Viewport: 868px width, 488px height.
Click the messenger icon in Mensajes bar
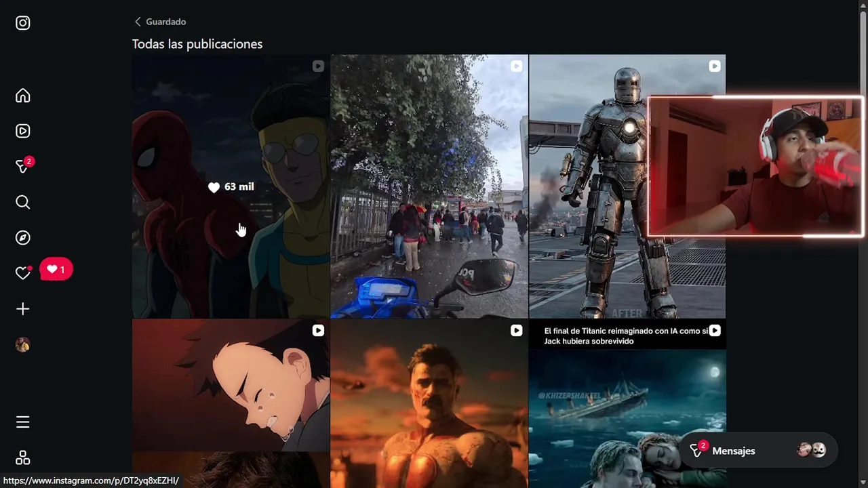697,449
